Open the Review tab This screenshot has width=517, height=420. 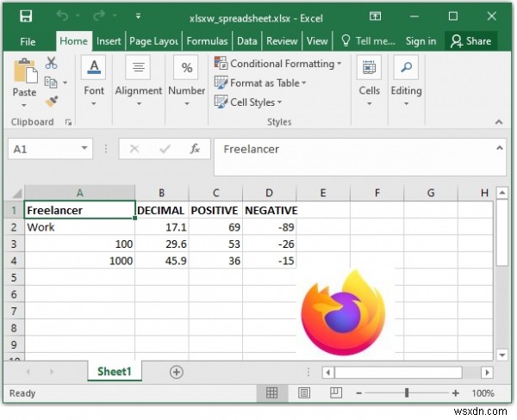[282, 41]
